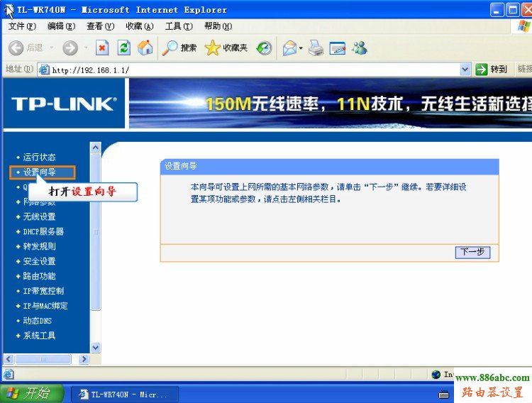Maximize the Internet Explorer window
This screenshot has height=403, width=532.
[512, 10]
